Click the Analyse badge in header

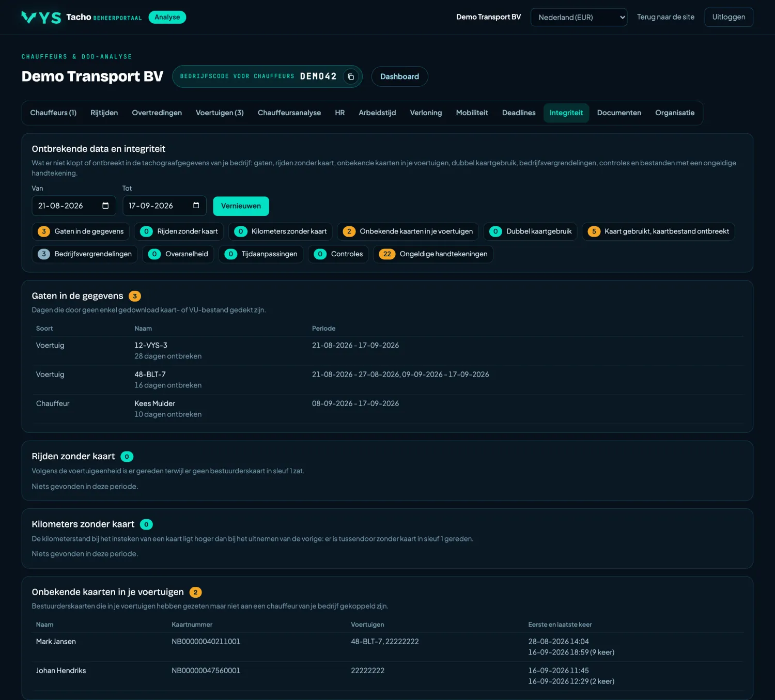click(167, 17)
